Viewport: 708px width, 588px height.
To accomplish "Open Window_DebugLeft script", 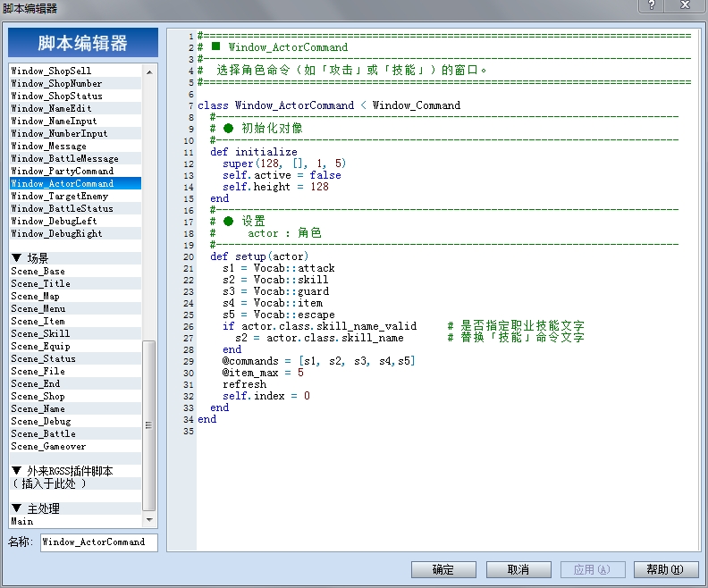I will [x=75, y=221].
